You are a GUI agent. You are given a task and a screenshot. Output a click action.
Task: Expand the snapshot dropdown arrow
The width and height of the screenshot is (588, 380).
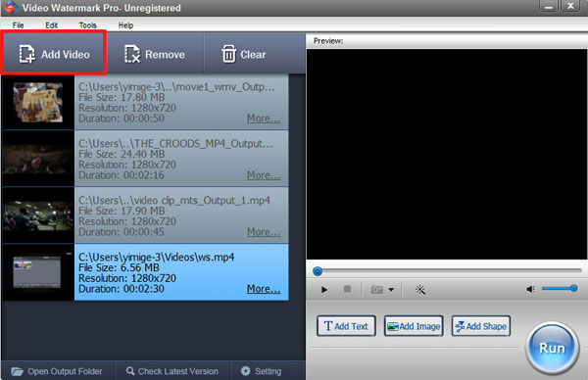391,289
